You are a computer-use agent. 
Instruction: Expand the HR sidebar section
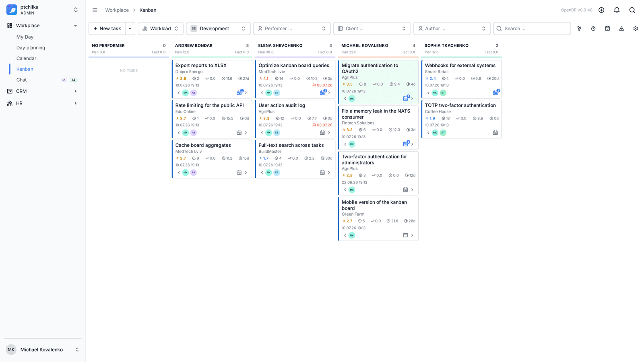coord(75,103)
